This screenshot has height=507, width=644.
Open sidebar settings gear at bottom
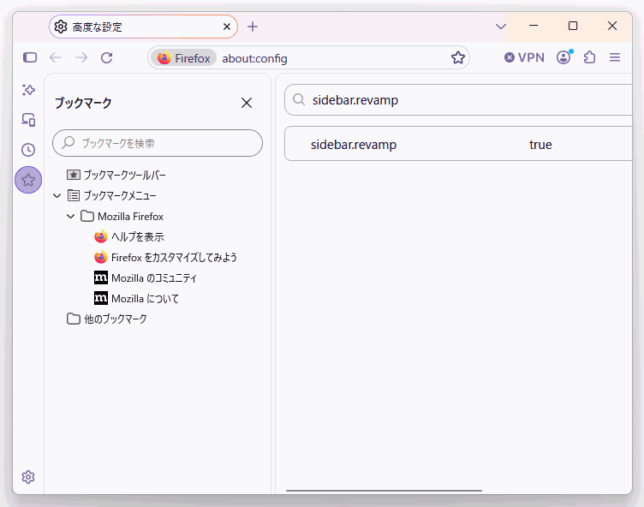(x=28, y=477)
